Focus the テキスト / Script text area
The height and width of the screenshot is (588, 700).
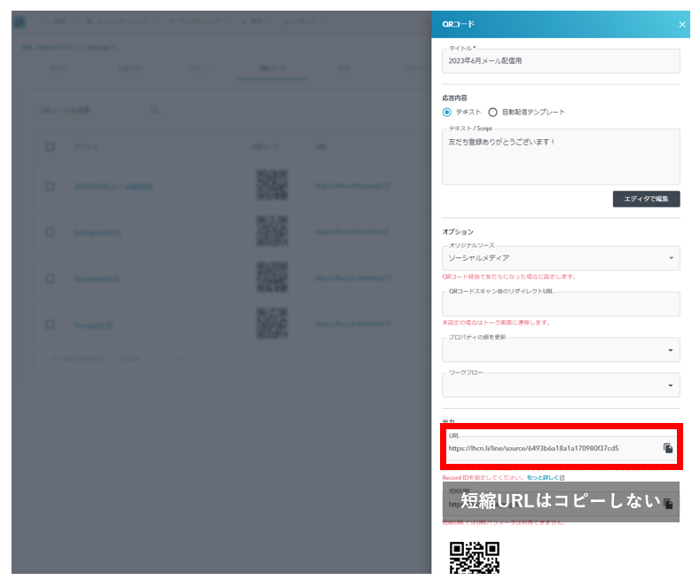[x=560, y=157]
